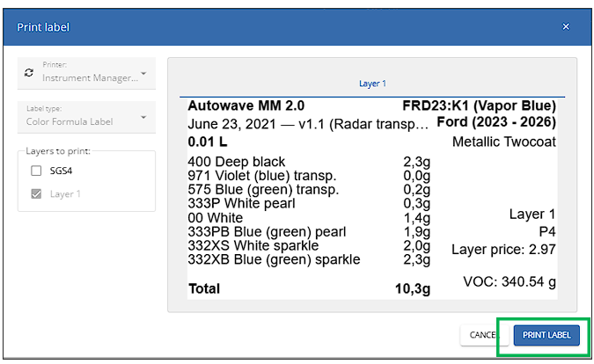The height and width of the screenshot is (364, 594).
Task: Click the '10,3g' total weight
Action: click(413, 288)
